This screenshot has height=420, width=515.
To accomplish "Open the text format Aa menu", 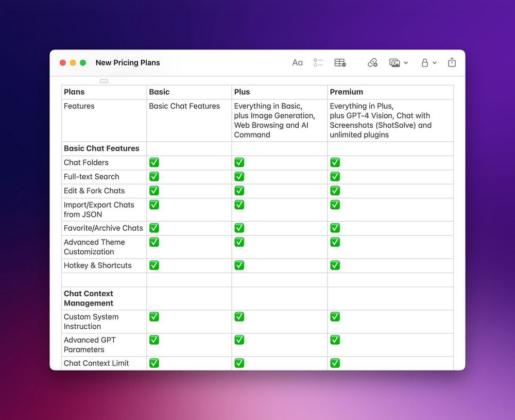I will [297, 63].
